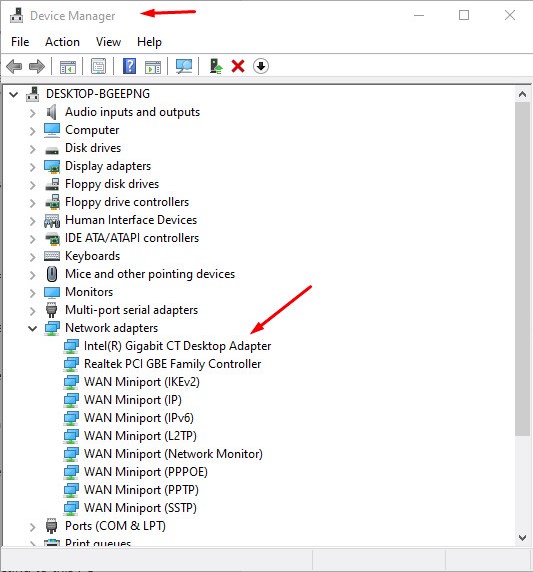Click the Floppy drive controllers icon
The height and width of the screenshot is (572, 533).
pyautogui.click(x=53, y=202)
